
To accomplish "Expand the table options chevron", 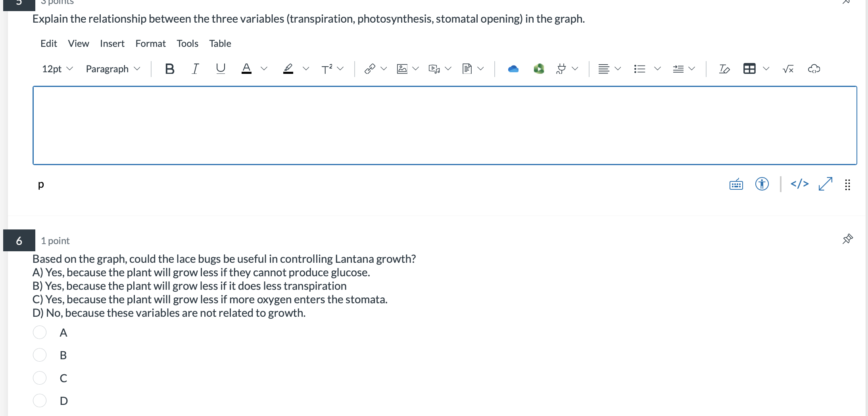I will (x=766, y=69).
